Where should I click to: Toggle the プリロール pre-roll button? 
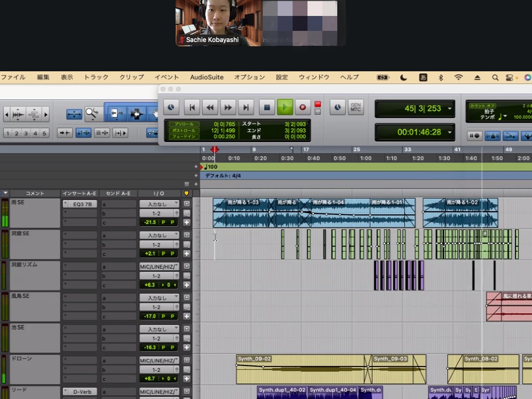184,124
